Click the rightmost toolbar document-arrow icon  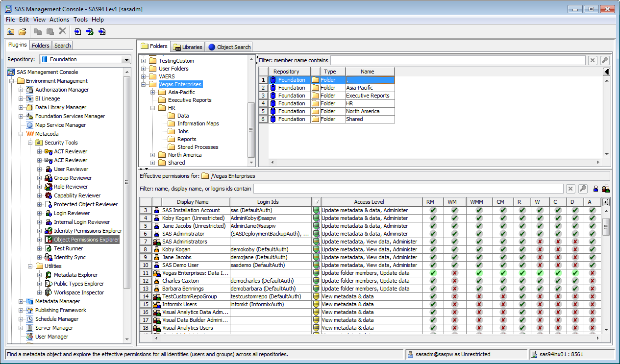point(102,32)
